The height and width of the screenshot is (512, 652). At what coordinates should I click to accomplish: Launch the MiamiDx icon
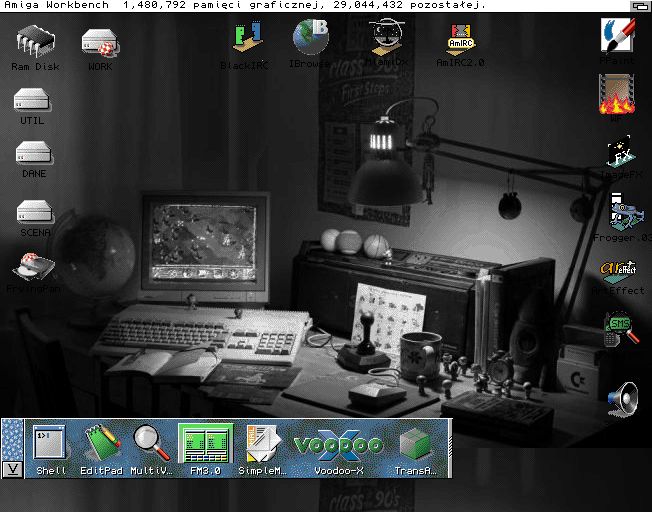tap(387, 37)
